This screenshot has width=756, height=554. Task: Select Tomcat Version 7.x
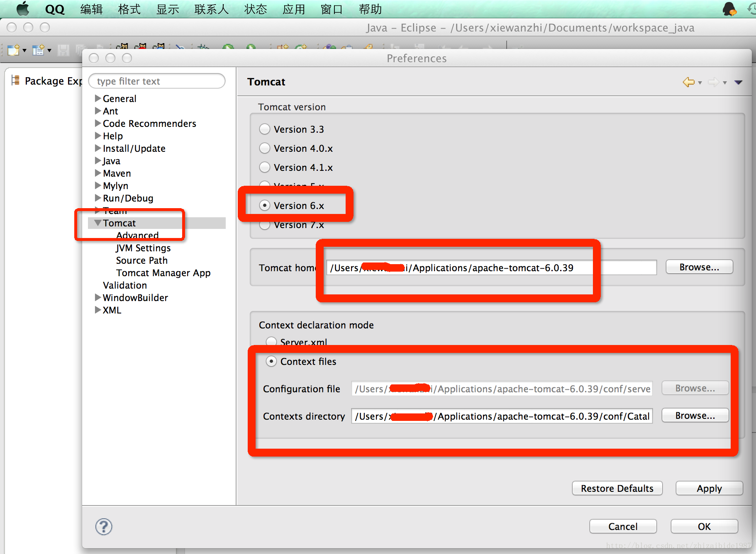[x=265, y=225]
